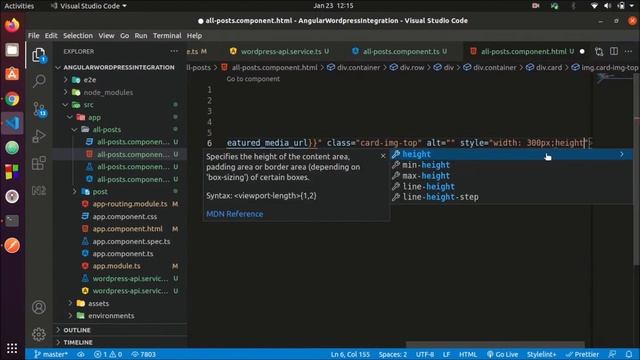Switch to wordpress-api.service.ts tab
Viewport: 640px width, 360px height.
pyautogui.click(x=280, y=51)
